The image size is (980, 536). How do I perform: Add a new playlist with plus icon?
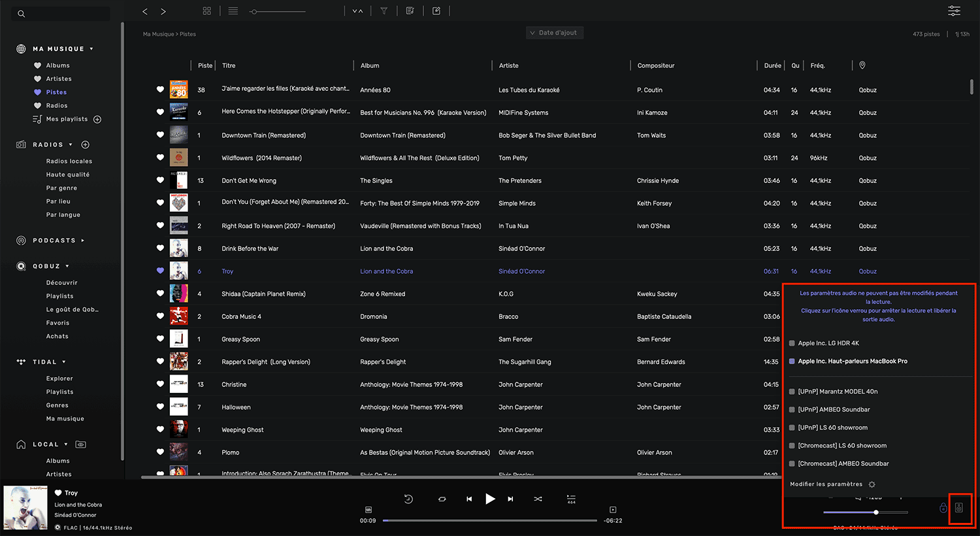coord(97,120)
